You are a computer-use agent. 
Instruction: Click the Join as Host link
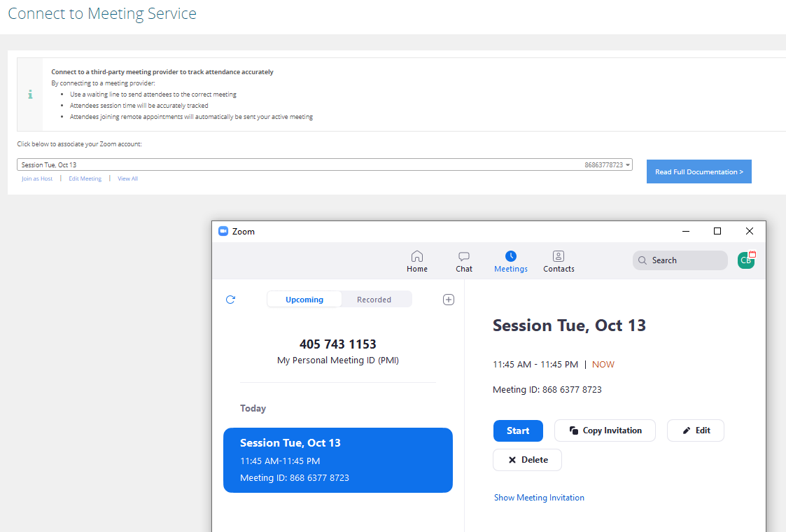pyautogui.click(x=37, y=178)
